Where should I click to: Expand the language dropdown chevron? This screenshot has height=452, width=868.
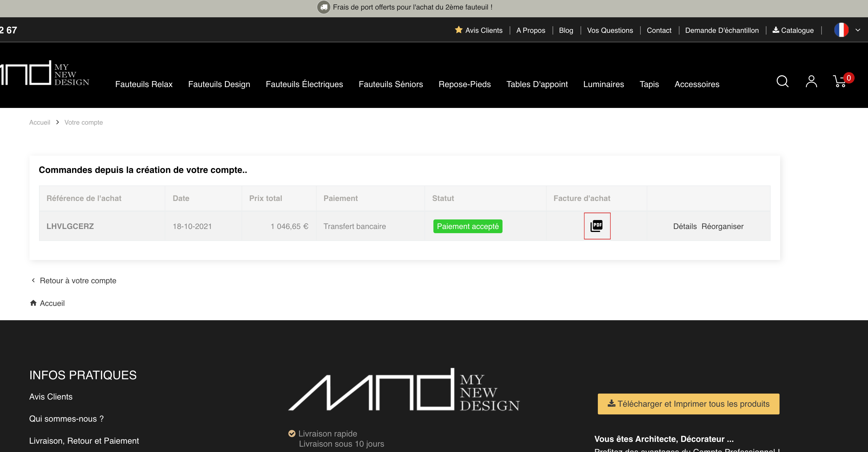pos(858,30)
